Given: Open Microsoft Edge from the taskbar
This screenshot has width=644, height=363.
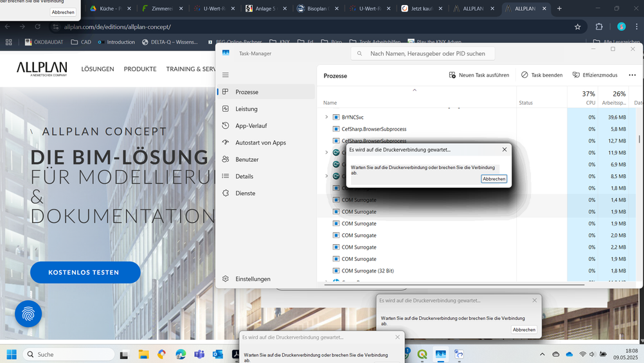Looking at the screenshot, I should point(181,355).
